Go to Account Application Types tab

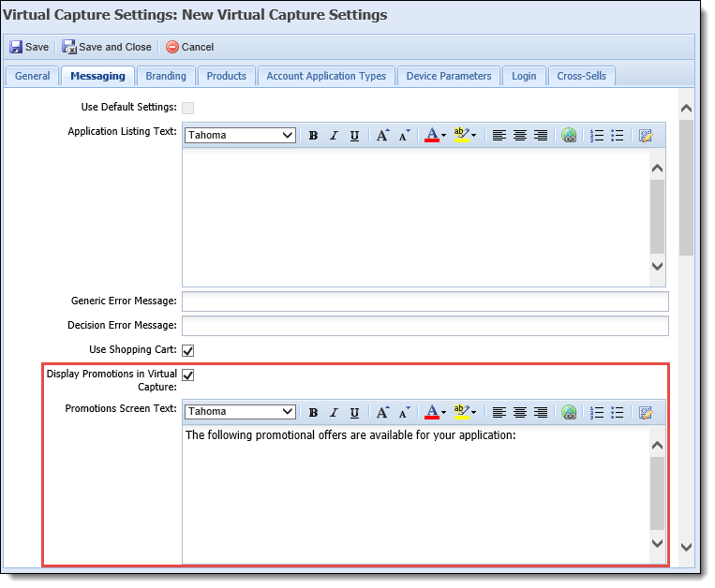[x=326, y=76]
